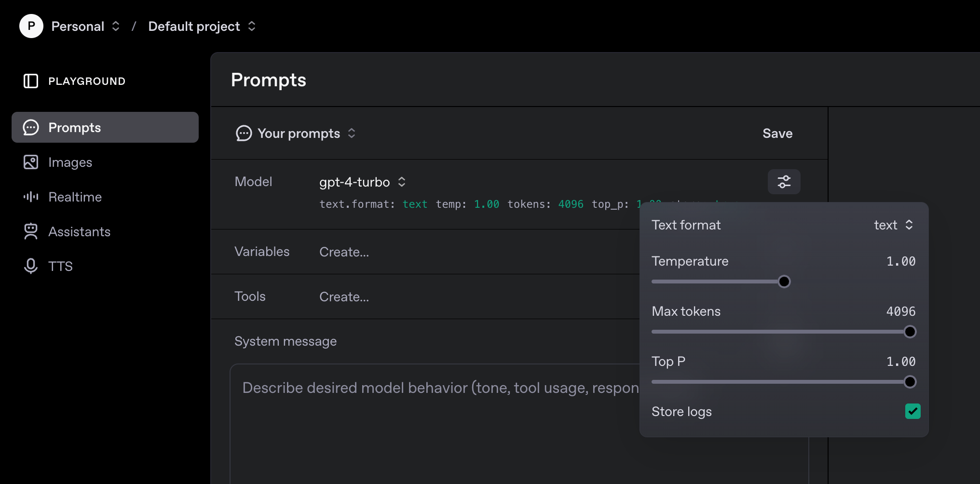Click the Realtime waveform icon in sidebar
The width and height of the screenshot is (980, 484).
[x=31, y=197]
